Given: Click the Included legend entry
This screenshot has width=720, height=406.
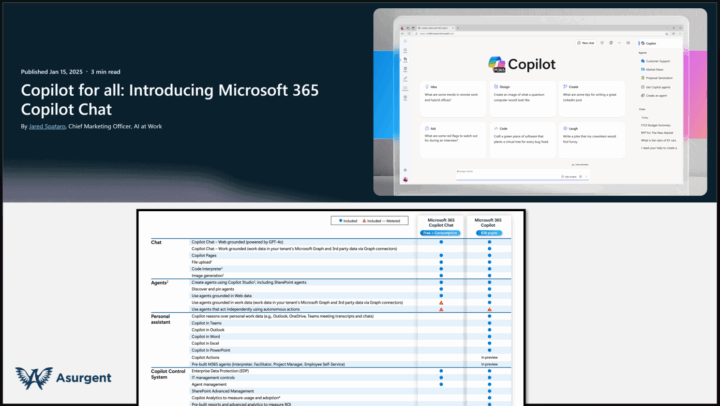Looking at the screenshot, I should (x=348, y=221).
